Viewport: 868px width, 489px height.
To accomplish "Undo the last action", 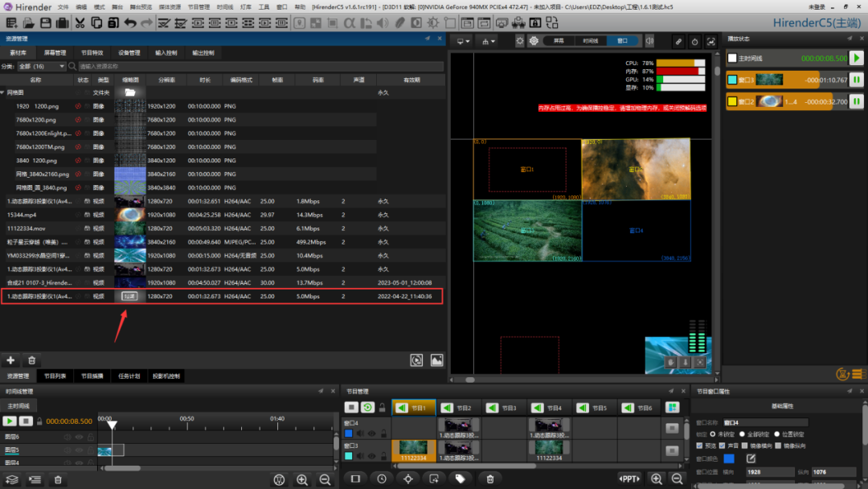I will (x=130, y=23).
